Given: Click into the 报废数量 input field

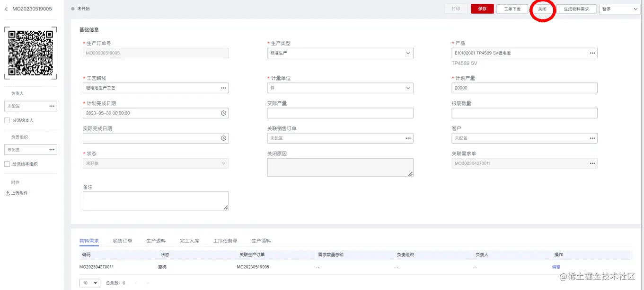Looking at the screenshot, I should 524,113.
